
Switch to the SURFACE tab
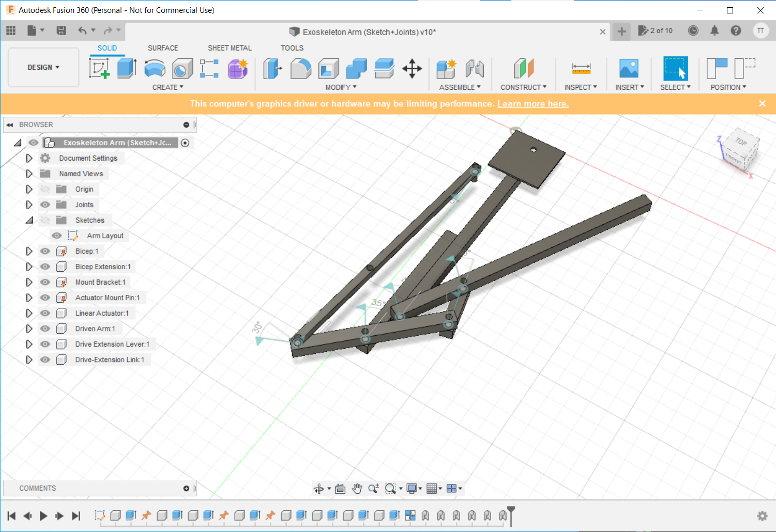tap(163, 48)
